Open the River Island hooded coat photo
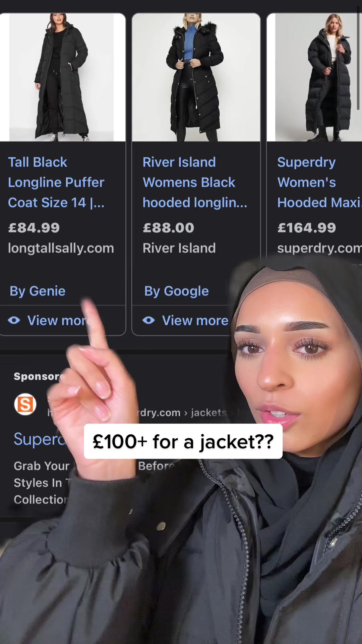This screenshot has width=362, height=644. (x=196, y=77)
